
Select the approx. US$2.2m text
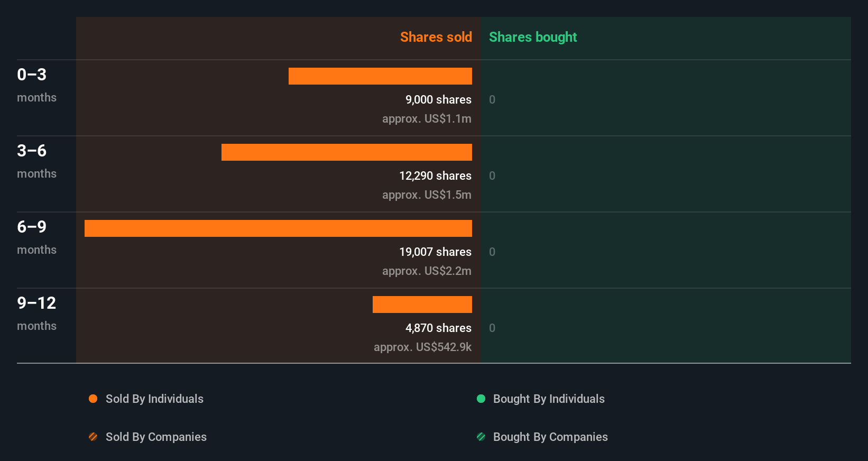click(427, 271)
